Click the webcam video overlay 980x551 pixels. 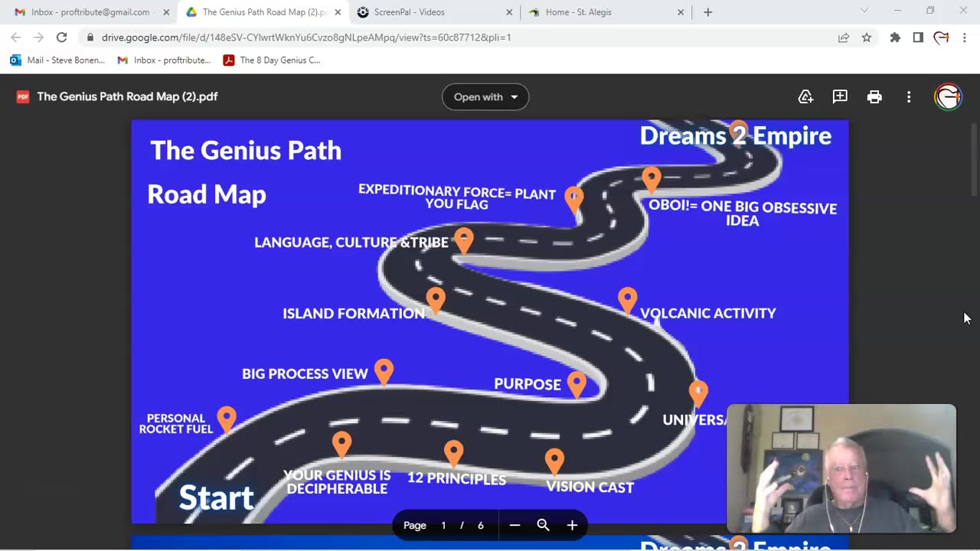pyautogui.click(x=841, y=468)
